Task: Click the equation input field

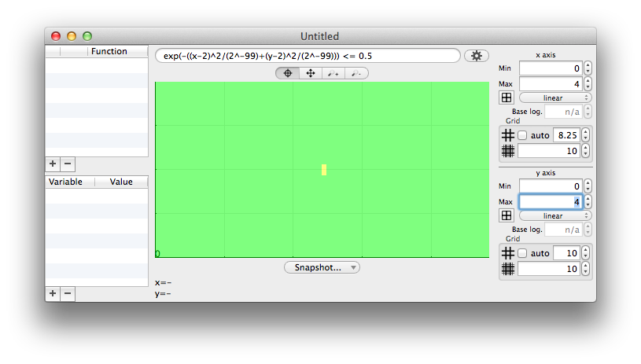Action: tap(308, 56)
